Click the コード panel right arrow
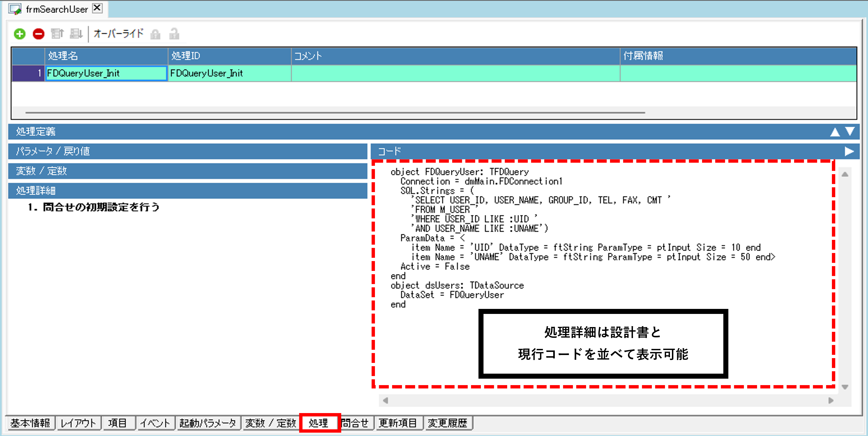This screenshot has width=868, height=436. coord(849,151)
